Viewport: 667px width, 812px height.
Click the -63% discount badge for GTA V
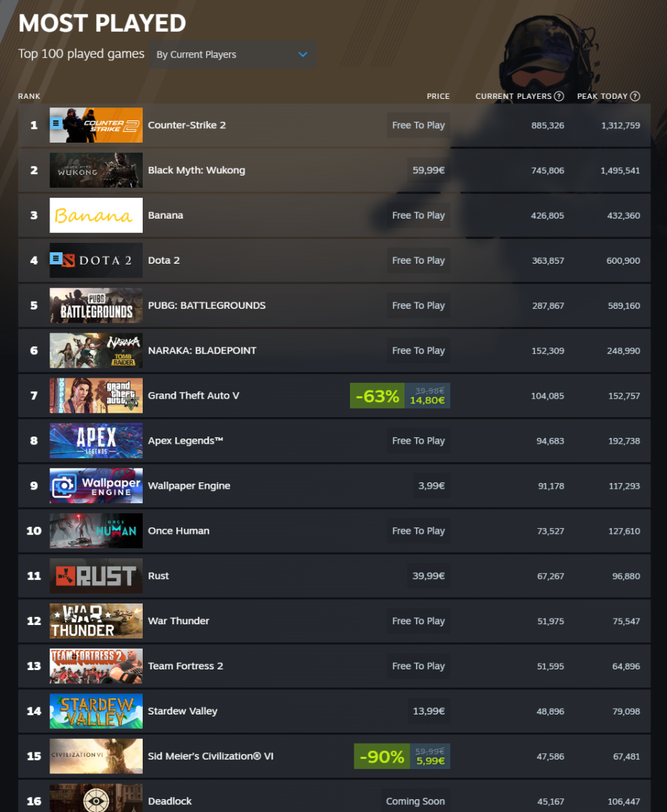click(377, 396)
